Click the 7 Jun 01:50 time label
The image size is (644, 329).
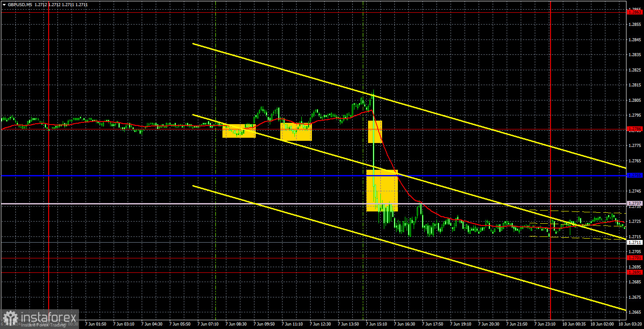pos(96,324)
